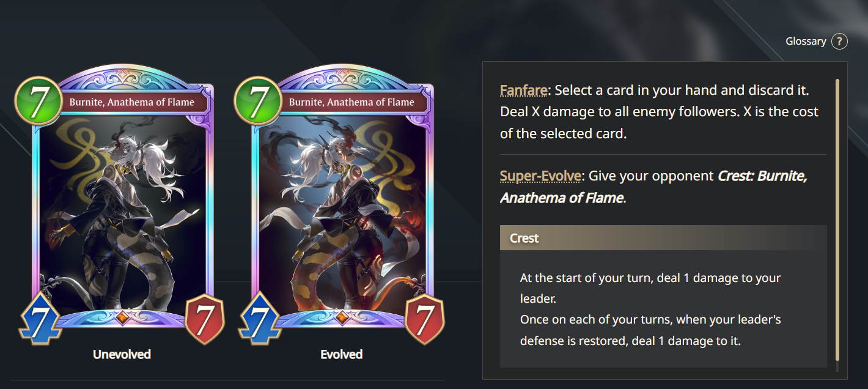Click the blue attack icon on the Unevolved card
Viewport: 868px width, 389px height.
click(40, 318)
